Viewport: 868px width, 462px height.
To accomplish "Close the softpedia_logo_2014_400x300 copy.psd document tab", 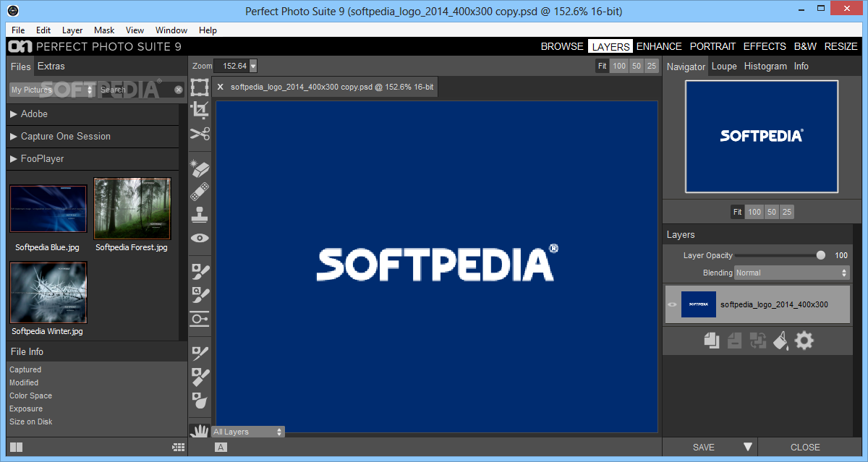I will tap(221, 87).
